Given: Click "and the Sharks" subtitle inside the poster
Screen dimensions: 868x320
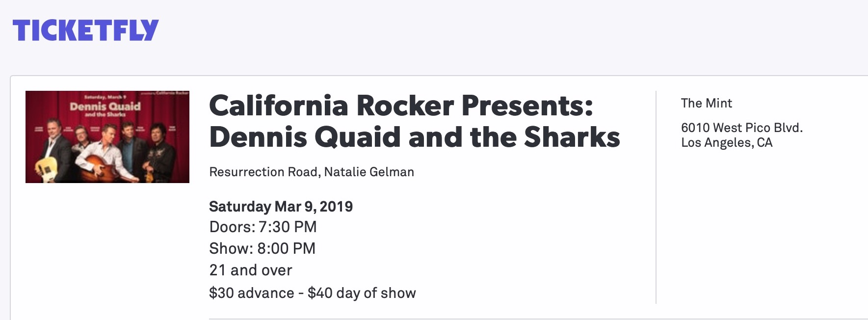Looking at the screenshot, I should tap(105, 115).
